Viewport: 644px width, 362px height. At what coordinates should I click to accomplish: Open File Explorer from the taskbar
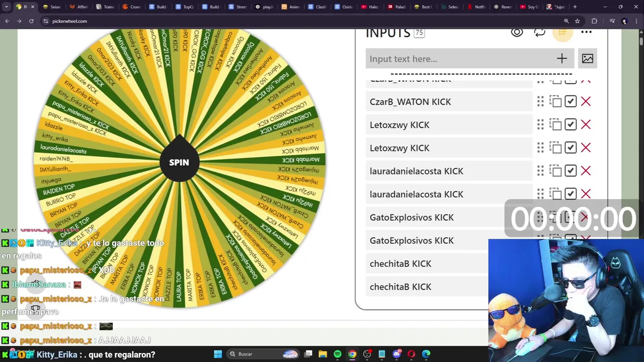click(x=323, y=354)
